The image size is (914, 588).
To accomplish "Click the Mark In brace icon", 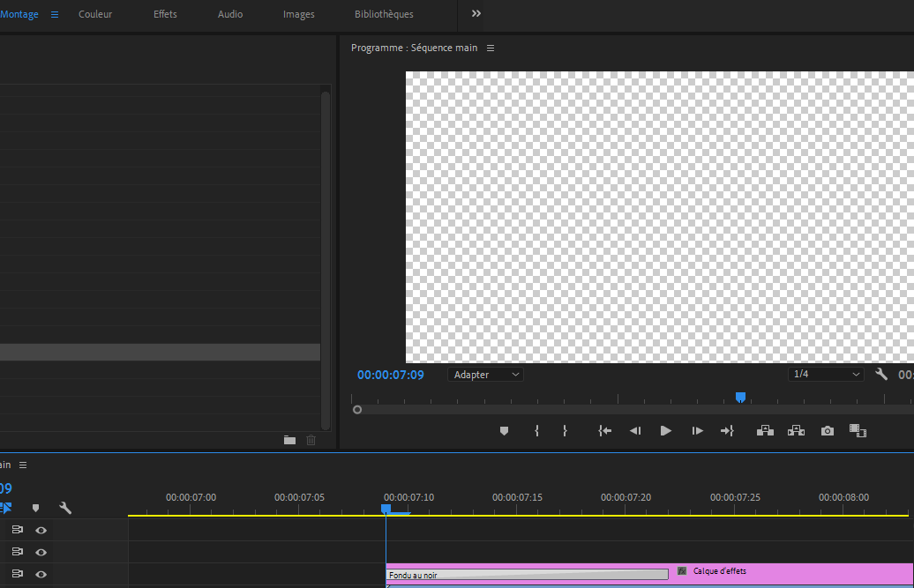I will click(536, 431).
